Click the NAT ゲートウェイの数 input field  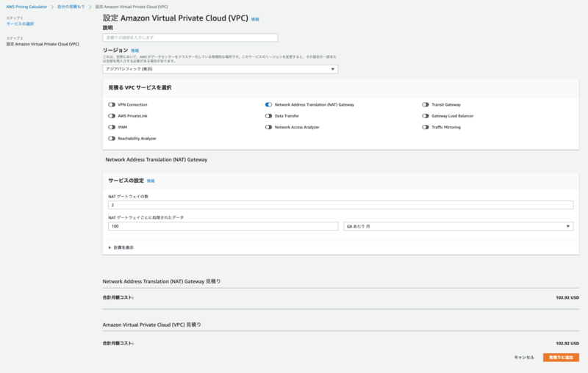(340, 206)
